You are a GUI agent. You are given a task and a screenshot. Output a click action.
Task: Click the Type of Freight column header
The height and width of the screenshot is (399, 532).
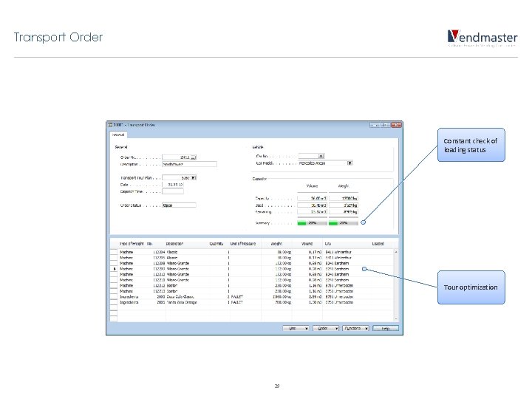click(x=132, y=244)
